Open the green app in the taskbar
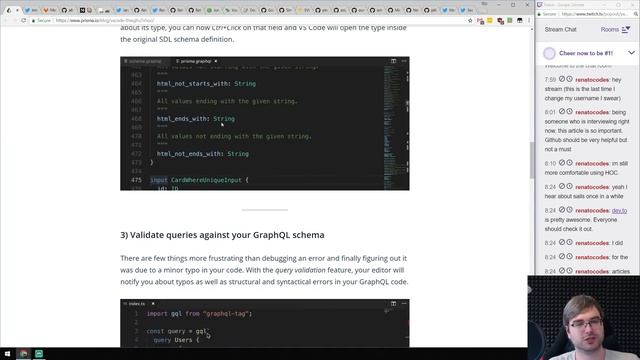Viewport: 640px width, 360px height. point(39,353)
